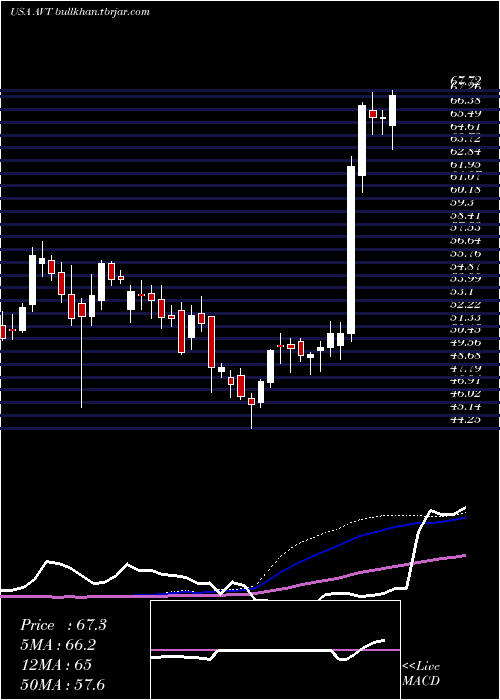Click the 'Price : 67.3' readout

pos(63,625)
